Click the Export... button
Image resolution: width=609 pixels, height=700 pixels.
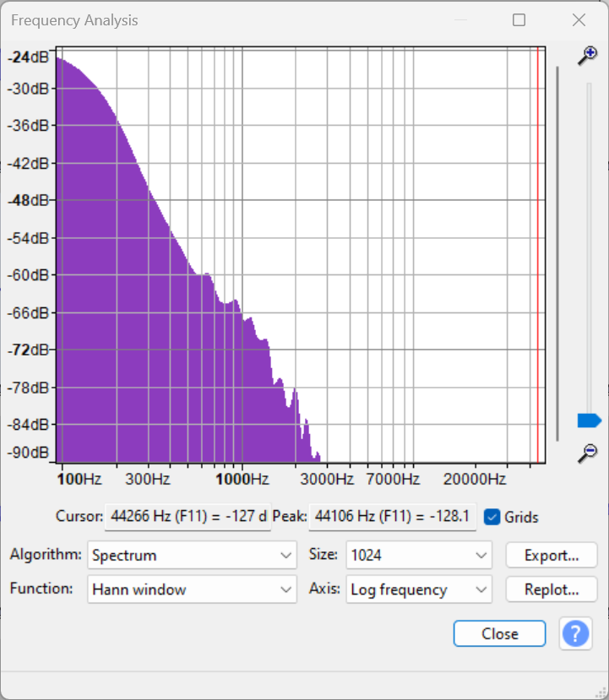coord(552,555)
